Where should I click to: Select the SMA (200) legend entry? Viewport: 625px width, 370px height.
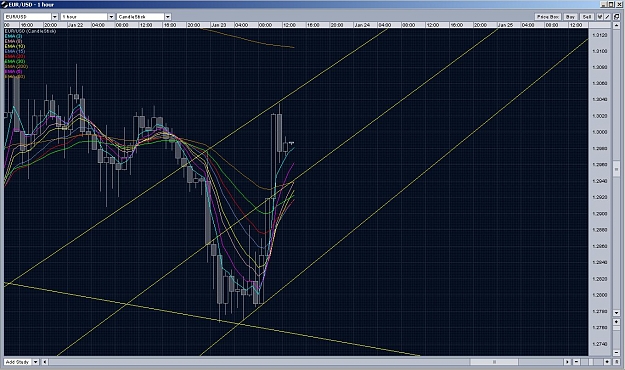point(16,67)
